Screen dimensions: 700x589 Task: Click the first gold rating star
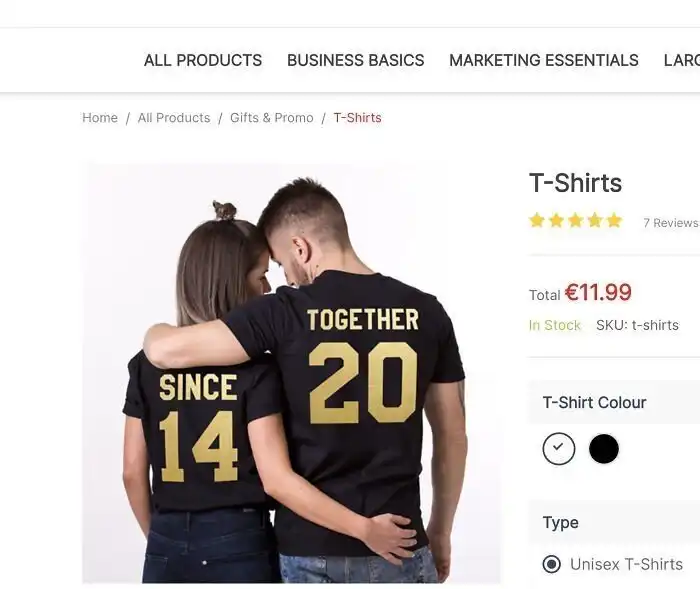tap(537, 221)
